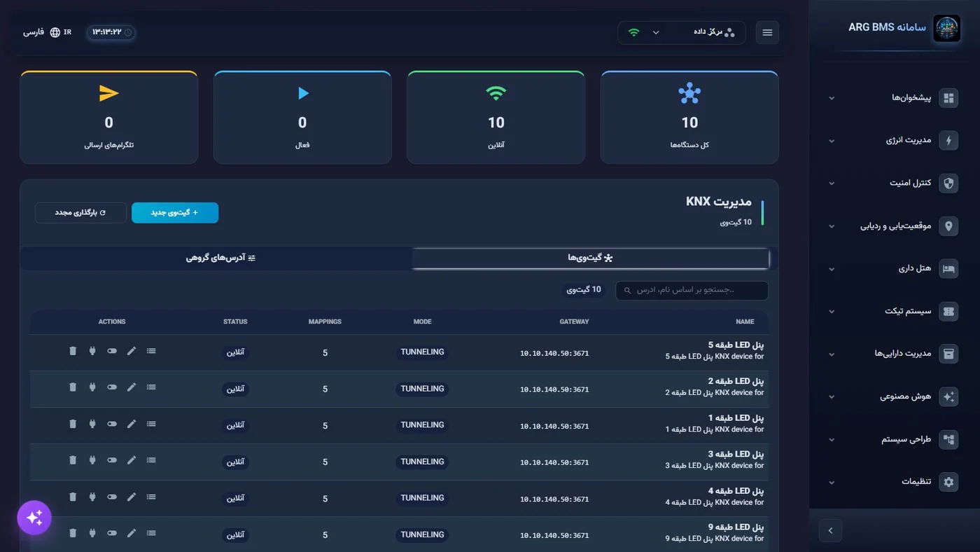Viewport: 980px width, 552px height.
Task: Expand the سیستم تیکت chevron
Action: [832, 312]
